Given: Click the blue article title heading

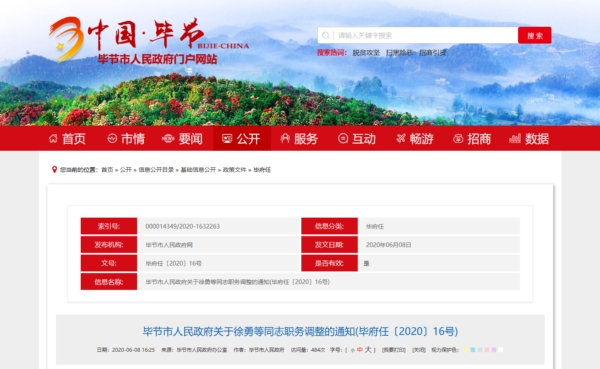Looking at the screenshot, I should (300, 331).
